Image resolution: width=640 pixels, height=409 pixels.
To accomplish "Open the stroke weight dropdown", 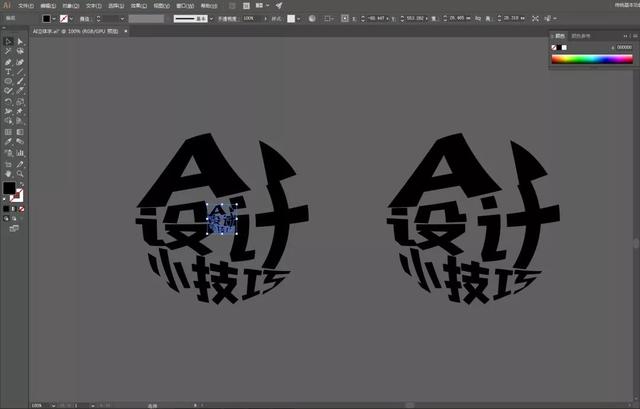I will tap(122, 19).
